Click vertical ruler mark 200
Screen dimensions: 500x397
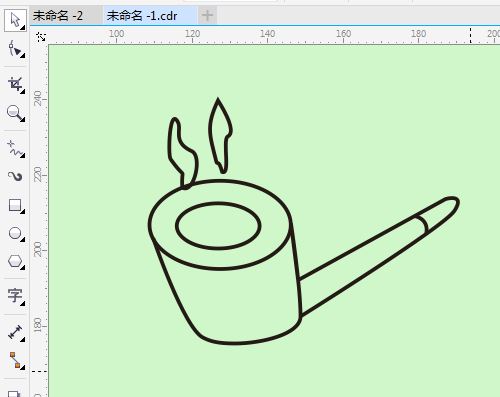(38, 249)
